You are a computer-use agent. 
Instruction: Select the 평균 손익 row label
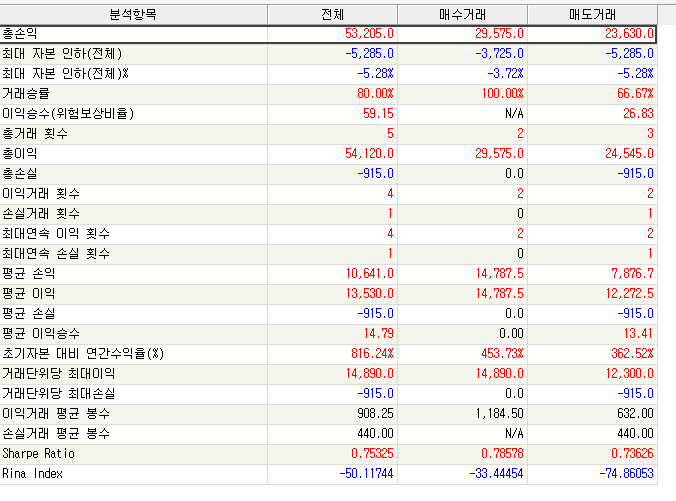29,273
